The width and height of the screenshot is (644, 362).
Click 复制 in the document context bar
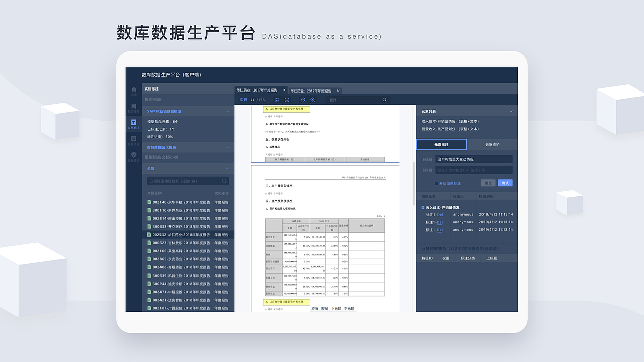pos(325,309)
